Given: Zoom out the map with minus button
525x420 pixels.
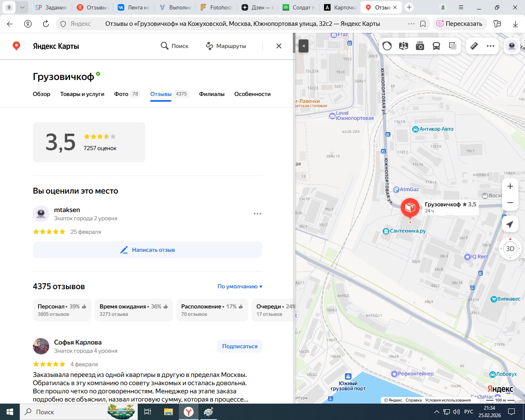Looking at the screenshot, I should [x=510, y=203].
